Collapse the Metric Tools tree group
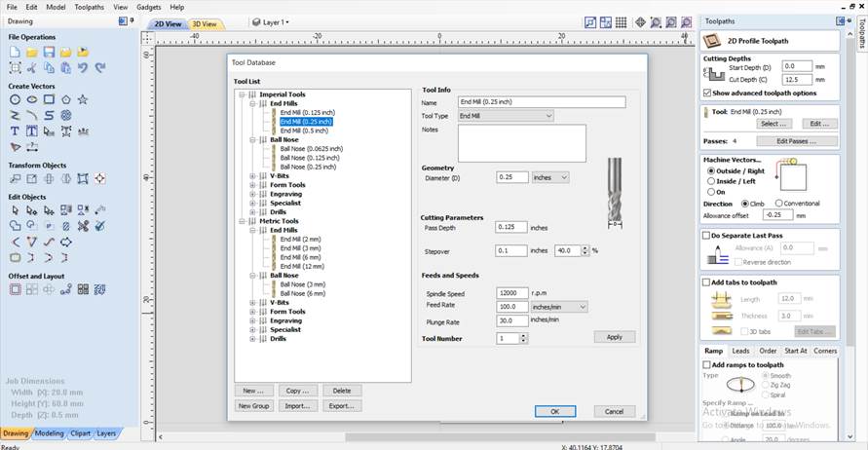 point(242,221)
